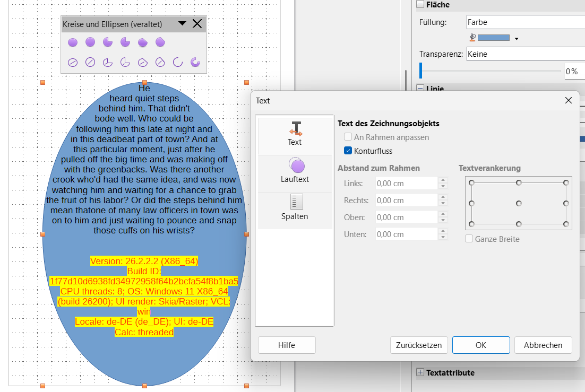Viewport: 585px width, 392px height.
Task: Click the fill color bucket icon
Action: (472, 38)
